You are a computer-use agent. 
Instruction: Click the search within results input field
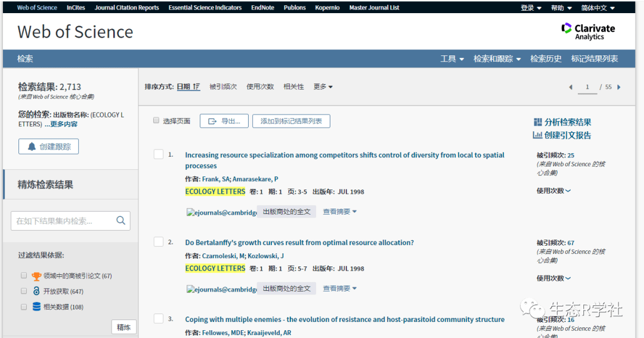[x=63, y=221]
